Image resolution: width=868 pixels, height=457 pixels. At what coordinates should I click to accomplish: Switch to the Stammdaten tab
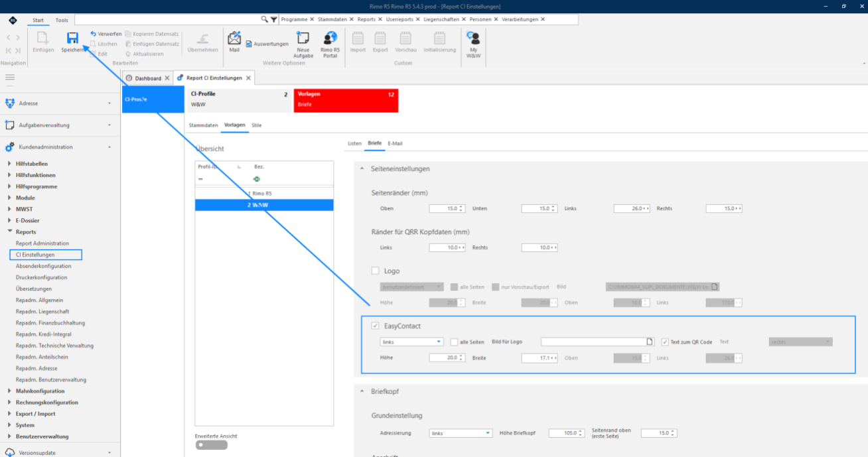(204, 125)
